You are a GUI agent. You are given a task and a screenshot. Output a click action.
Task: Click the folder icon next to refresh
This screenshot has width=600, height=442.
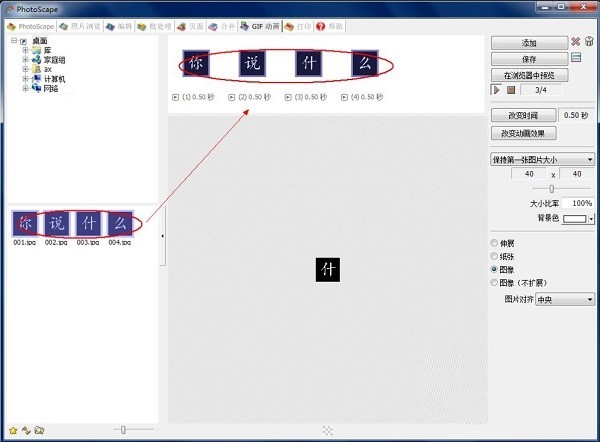click(39, 431)
